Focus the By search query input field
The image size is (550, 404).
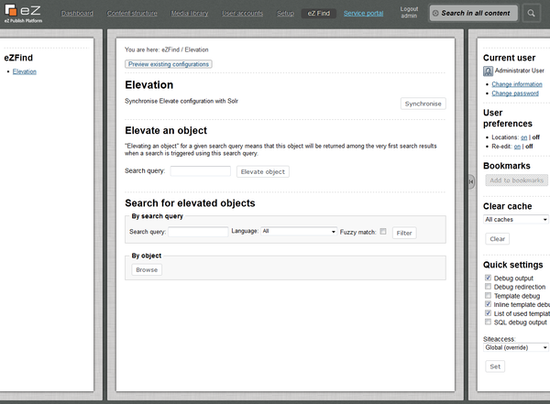(198, 232)
